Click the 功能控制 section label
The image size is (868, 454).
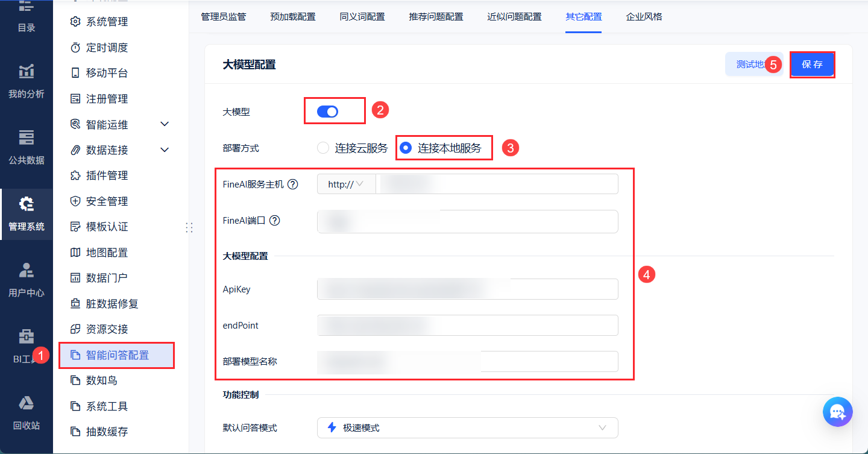click(241, 395)
